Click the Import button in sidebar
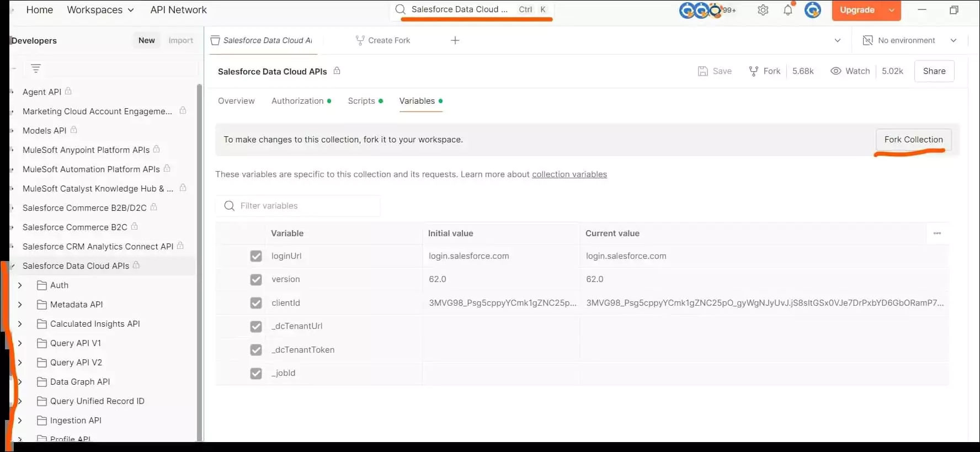The height and width of the screenshot is (452, 980). (181, 40)
